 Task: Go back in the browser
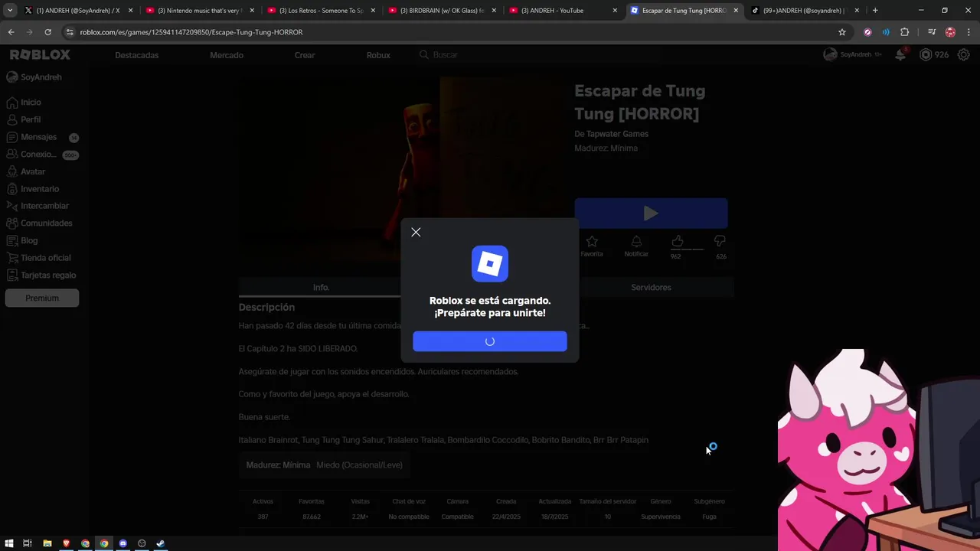11,32
